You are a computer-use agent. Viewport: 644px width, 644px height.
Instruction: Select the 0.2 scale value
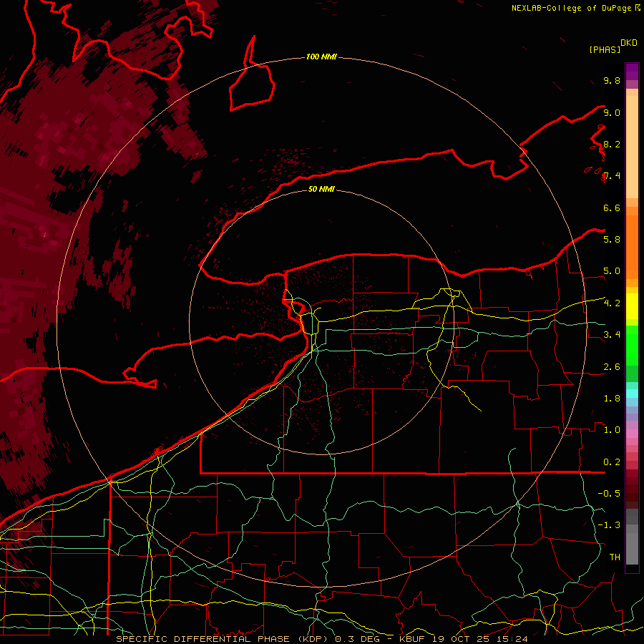click(x=612, y=462)
